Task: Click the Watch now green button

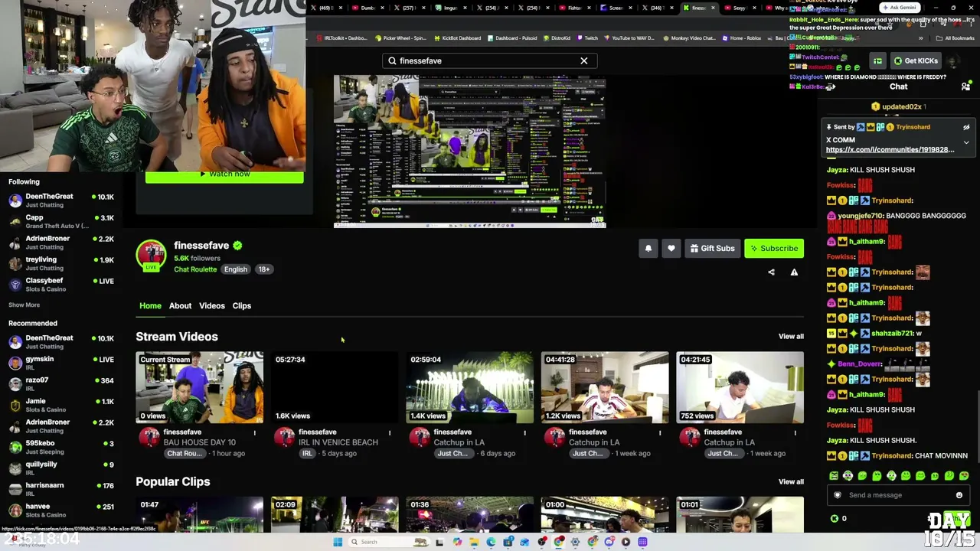Action: pos(224,175)
